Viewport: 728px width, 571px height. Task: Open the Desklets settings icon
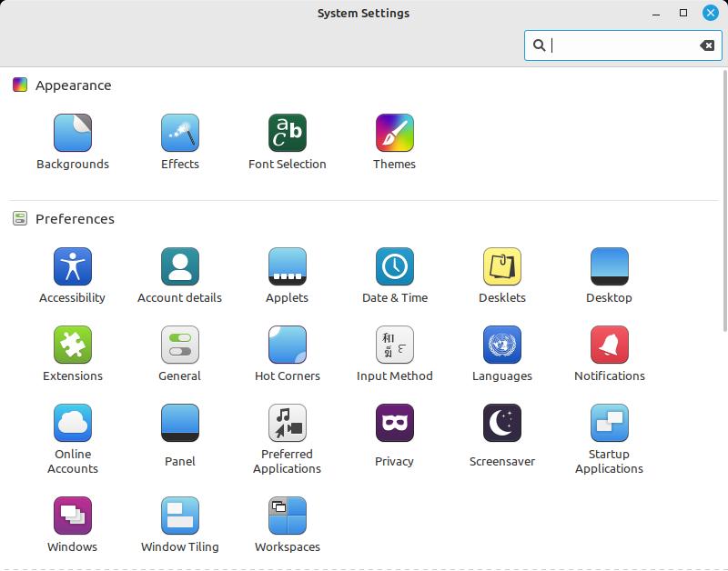(502, 266)
